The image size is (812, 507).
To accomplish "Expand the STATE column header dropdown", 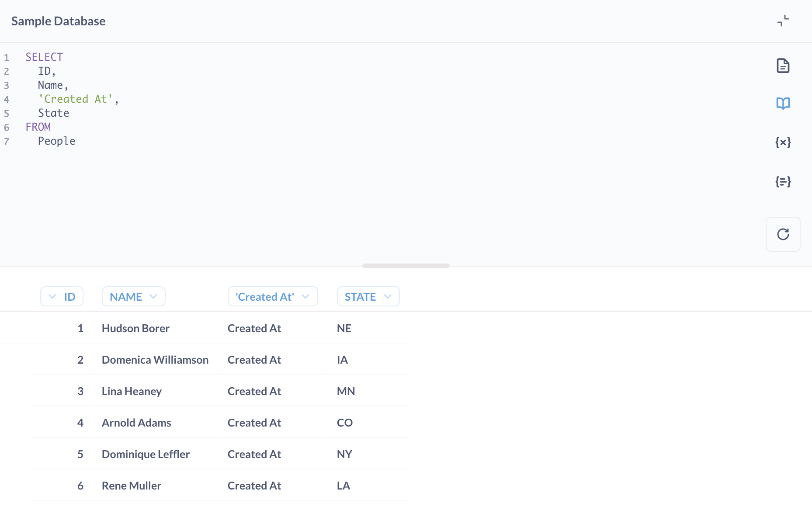I will pyautogui.click(x=368, y=297).
